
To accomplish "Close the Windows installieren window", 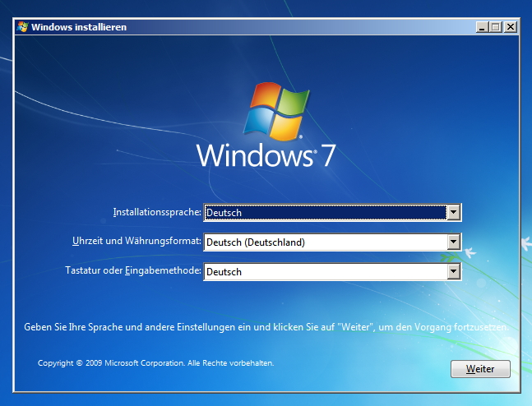I will pos(511,27).
